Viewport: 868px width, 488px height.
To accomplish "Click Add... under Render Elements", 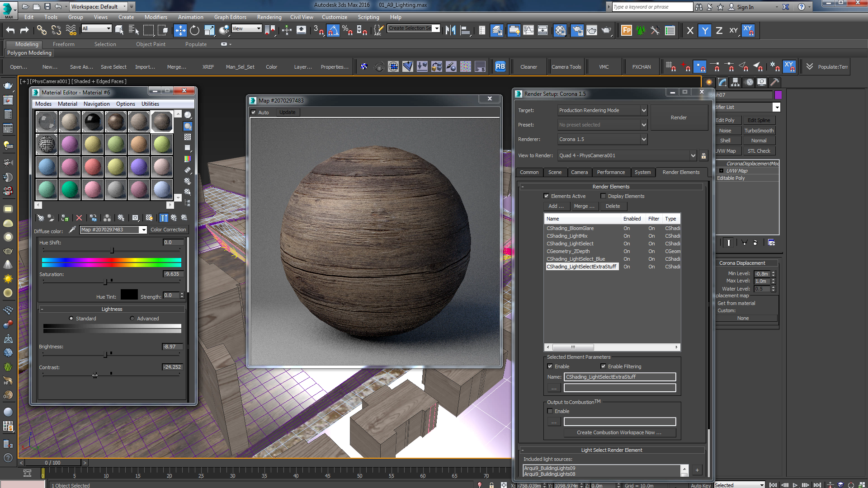I will [x=556, y=206].
